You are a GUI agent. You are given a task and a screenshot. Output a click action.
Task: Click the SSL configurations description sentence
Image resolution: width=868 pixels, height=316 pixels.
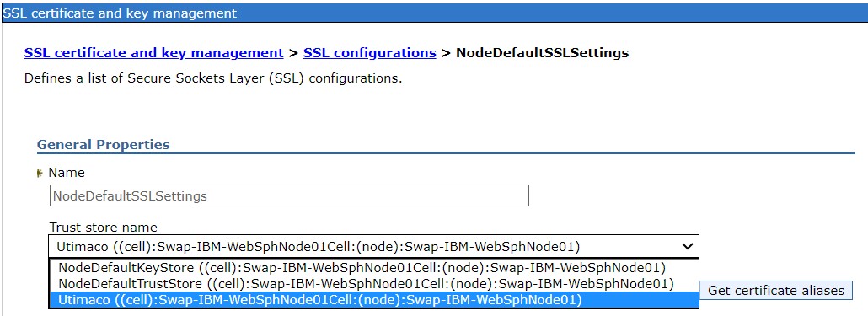point(213,78)
